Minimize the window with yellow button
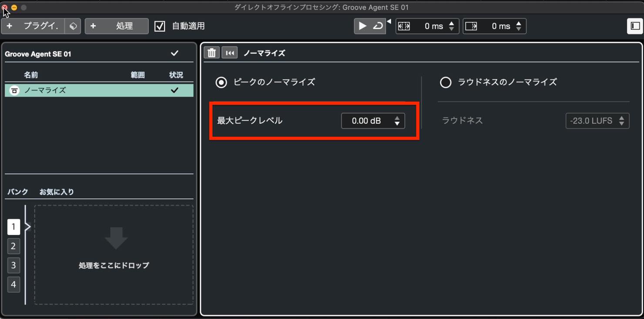The image size is (644, 319). 14,7
